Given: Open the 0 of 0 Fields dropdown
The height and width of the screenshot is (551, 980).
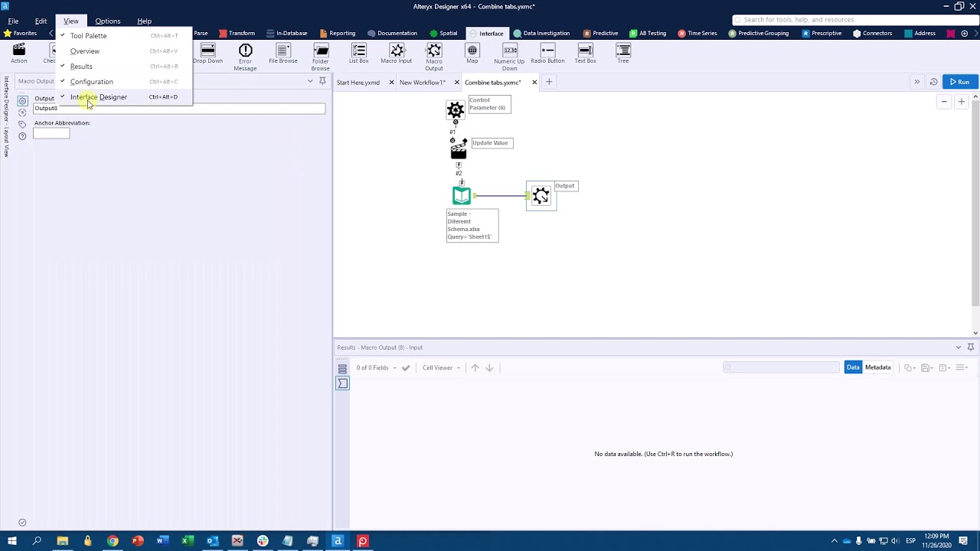Looking at the screenshot, I should (376, 368).
